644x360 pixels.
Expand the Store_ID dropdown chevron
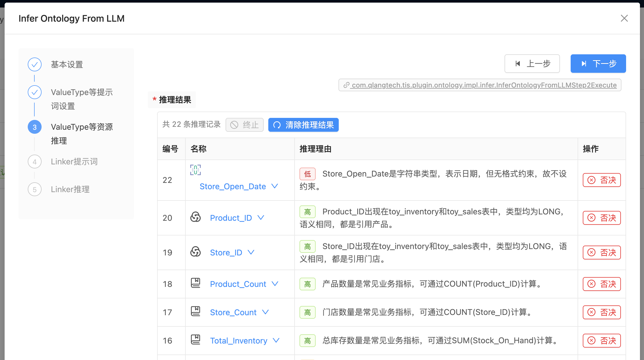251,253
